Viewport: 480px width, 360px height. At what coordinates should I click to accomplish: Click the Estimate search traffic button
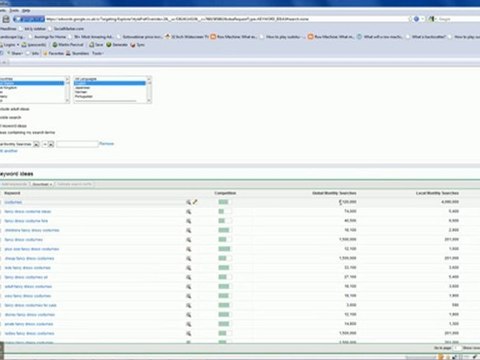(x=74, y=184)
